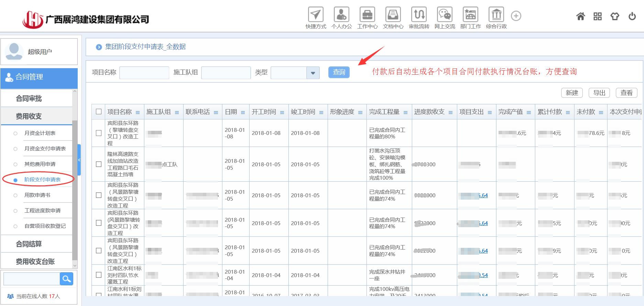The width and height of the screenshot is (644, 306).
Task: Open the 项目名称 column filter menu
Action: pyautogui.click(x=138, y=113)
